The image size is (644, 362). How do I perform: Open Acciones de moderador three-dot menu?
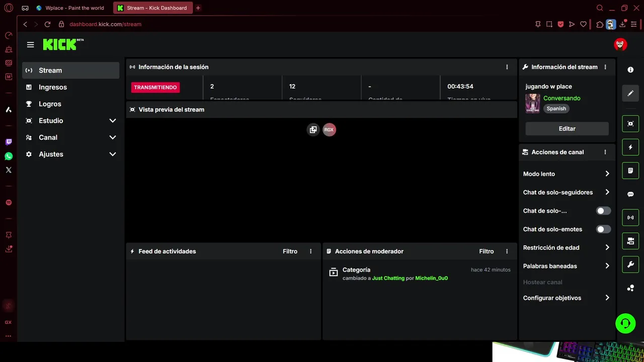coord(507,251)
